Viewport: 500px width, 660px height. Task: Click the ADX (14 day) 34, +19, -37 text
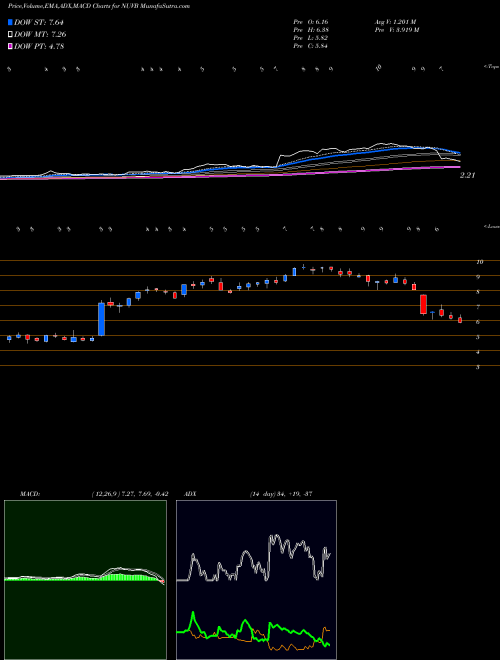280,493
